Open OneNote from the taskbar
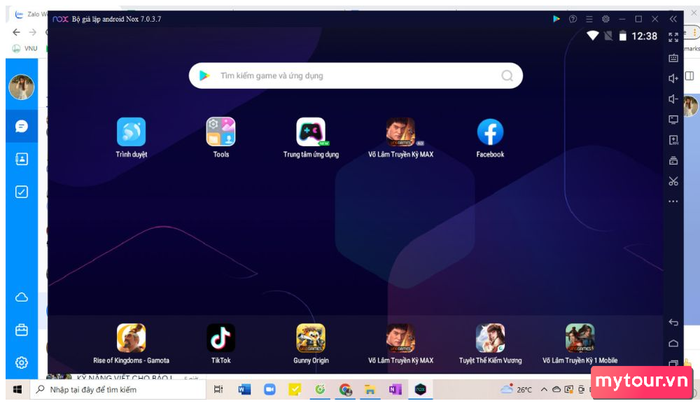 395,390
